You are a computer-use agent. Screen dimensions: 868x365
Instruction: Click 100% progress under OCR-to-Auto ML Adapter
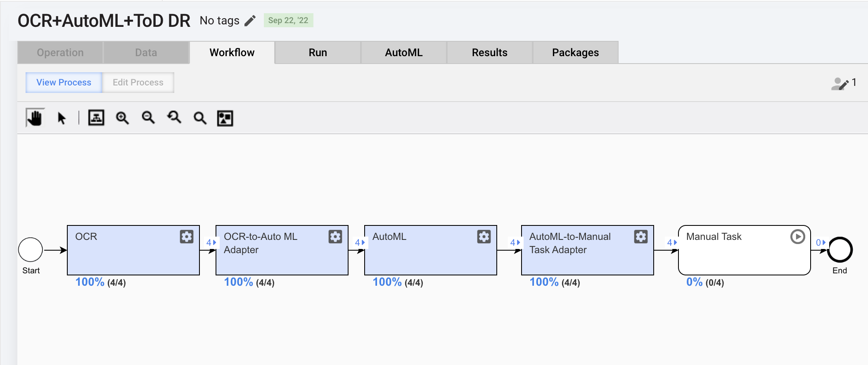point(238,282)
